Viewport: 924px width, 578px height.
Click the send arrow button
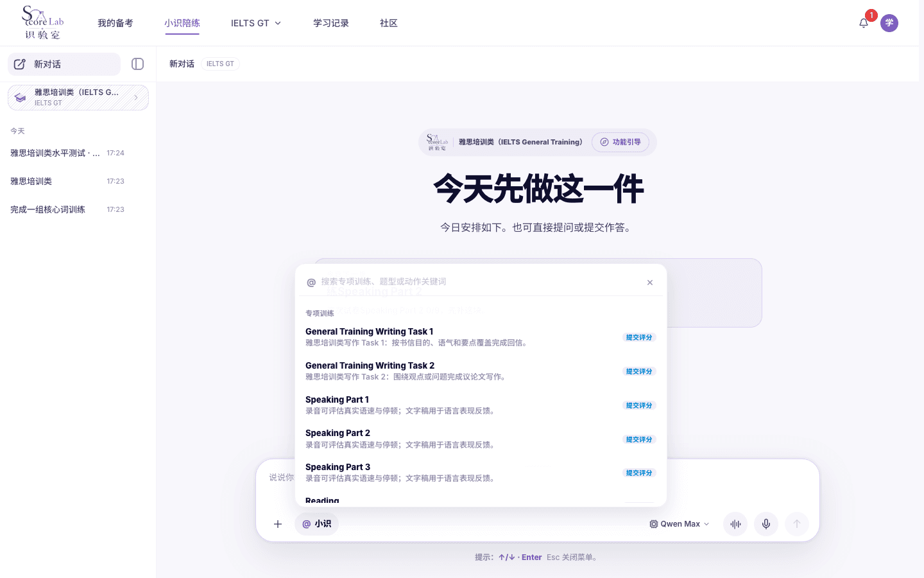(797, 524)
